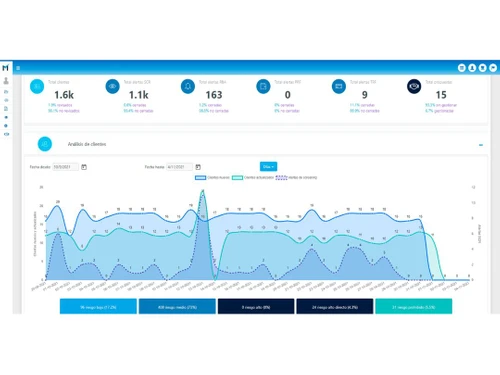Screen dimensions: 500x375
Task: Click the 1.6k total clientes value
Action: tap(64, 95)
